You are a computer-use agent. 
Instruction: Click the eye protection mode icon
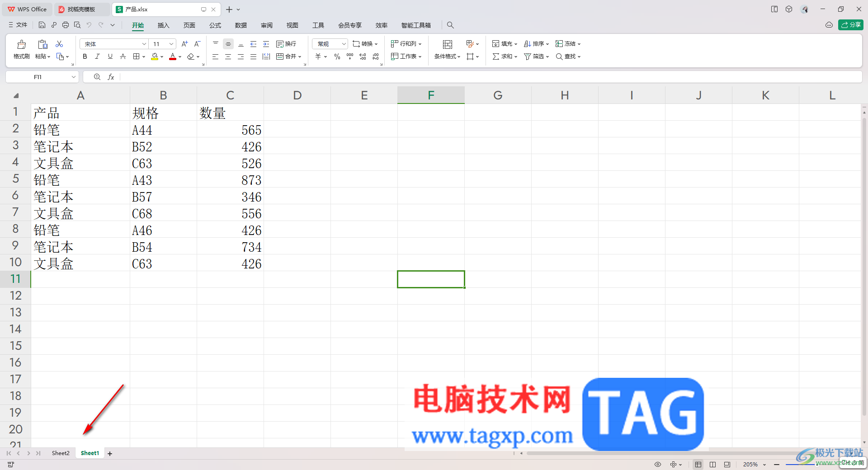[x=658, y=464]
